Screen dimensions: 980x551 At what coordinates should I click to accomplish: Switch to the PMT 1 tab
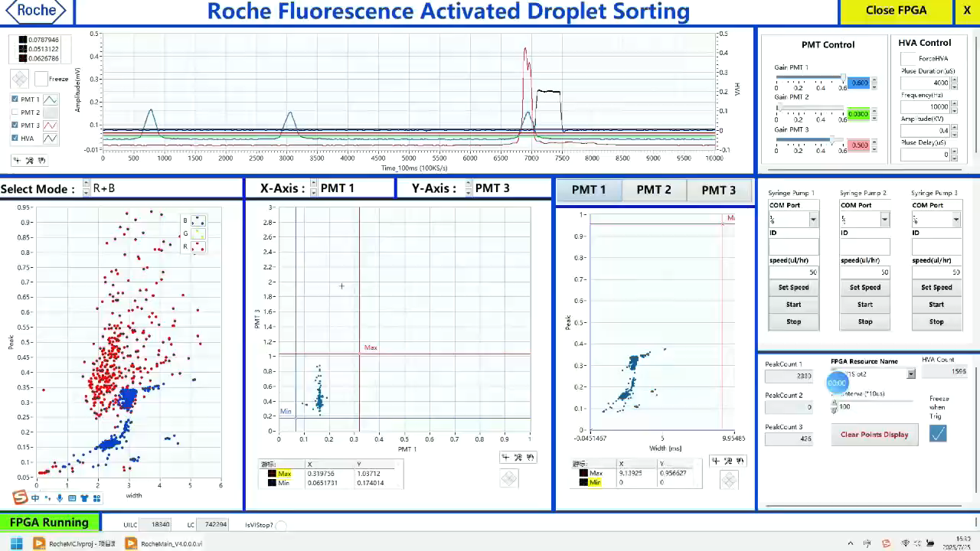(589, 191)
